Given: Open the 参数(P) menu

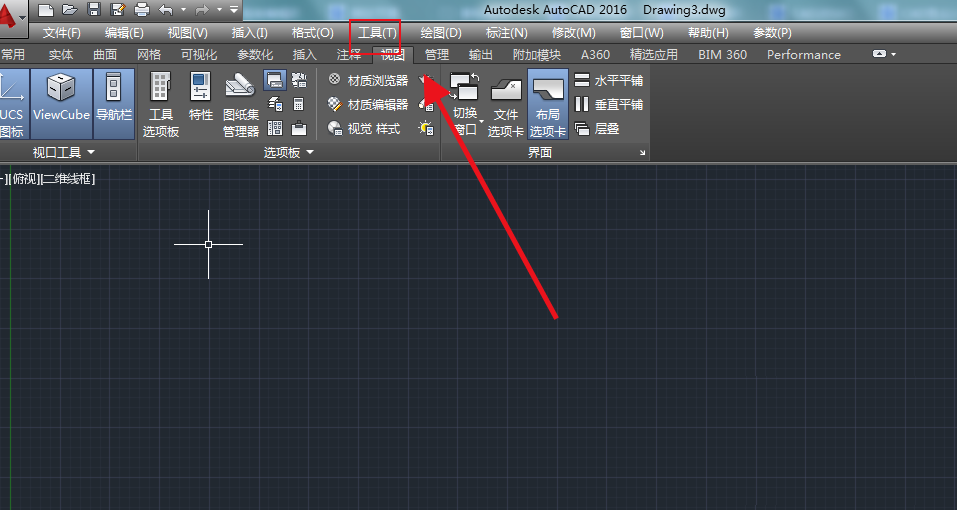Looking at the screenshot, I should pyautogui.click(x=772, y=33).
